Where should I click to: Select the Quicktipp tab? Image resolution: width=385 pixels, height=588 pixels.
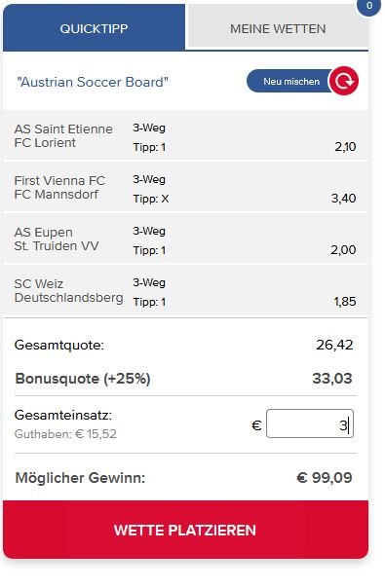tap(94, 28)
